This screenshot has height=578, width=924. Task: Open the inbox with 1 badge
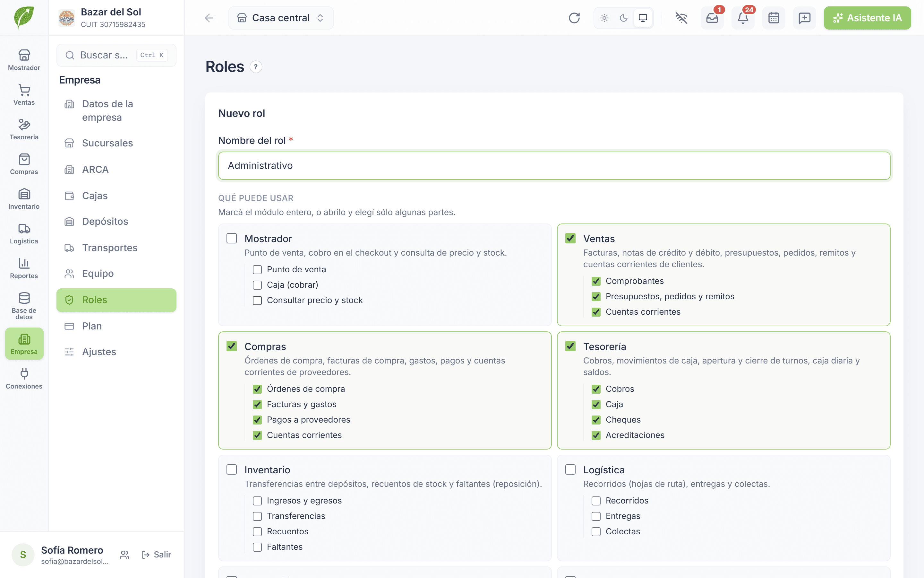click(x=712, y=18)
